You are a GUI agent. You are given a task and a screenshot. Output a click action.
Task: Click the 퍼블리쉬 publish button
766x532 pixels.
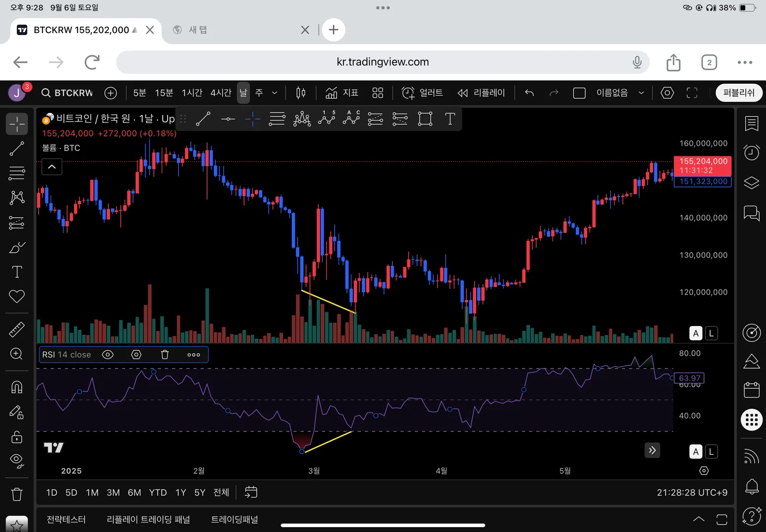pos(738,93)
